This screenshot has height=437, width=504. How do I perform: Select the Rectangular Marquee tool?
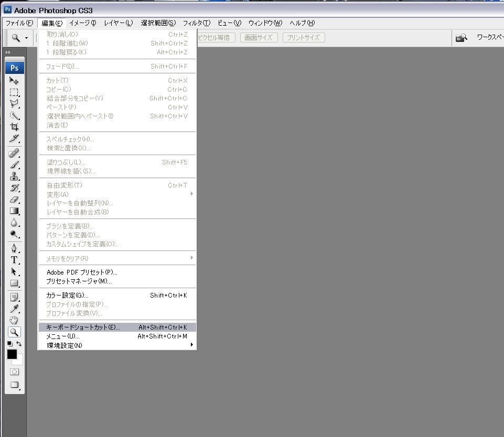point(14,92)
